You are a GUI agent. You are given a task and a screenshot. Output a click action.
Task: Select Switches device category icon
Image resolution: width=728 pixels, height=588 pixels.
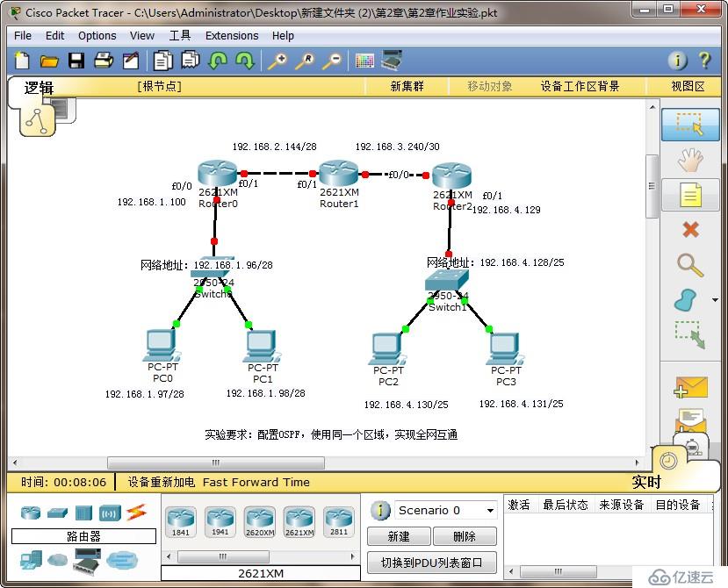pyautogui.click(x=58, y=513)
